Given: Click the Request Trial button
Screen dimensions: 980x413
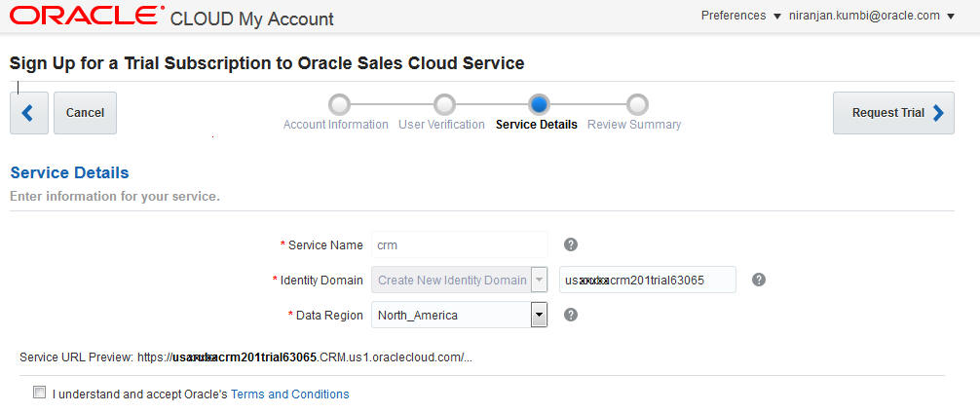Looking at the screenshot, I should coord(893,113).
